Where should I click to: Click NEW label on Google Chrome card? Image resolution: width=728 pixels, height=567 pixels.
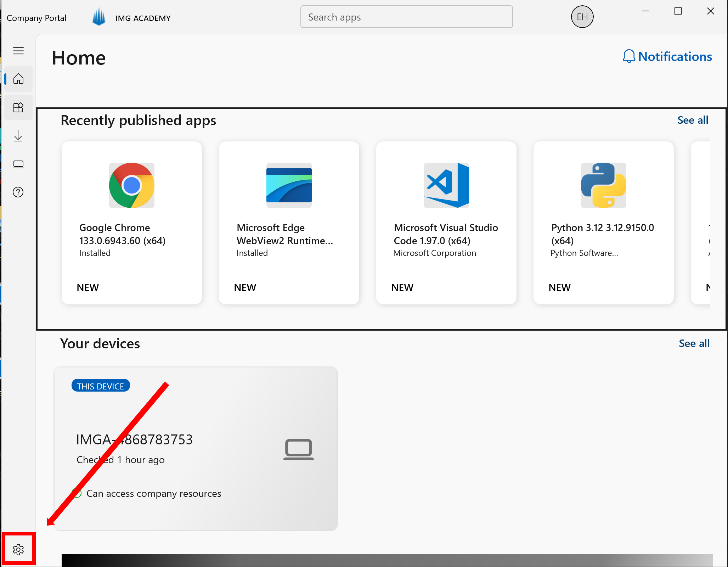tap(88, 287)
